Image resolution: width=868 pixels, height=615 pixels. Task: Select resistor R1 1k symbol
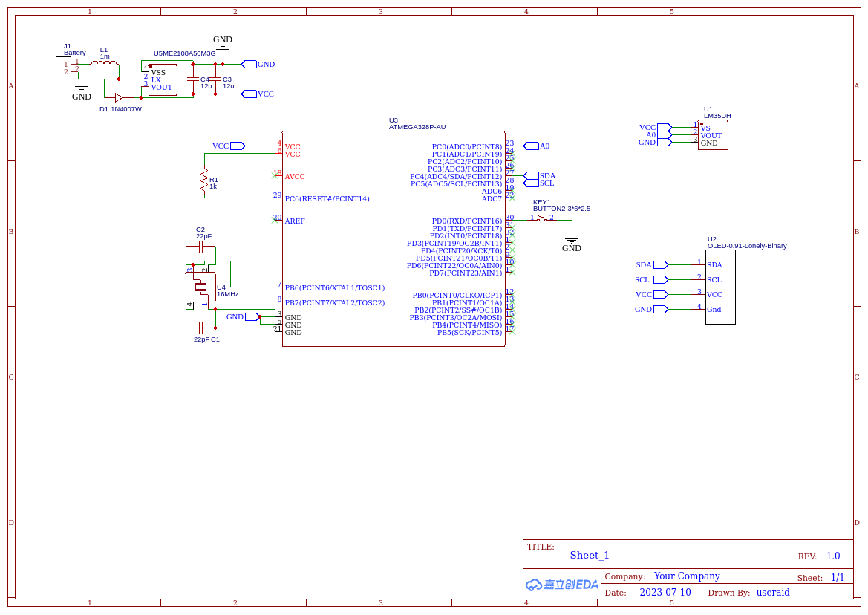click(204, 180)
